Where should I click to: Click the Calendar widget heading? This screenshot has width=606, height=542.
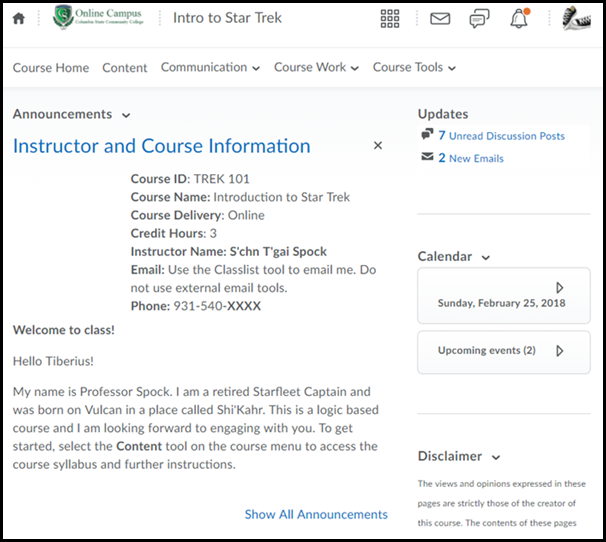pyautogui.click(x=445, y=256)
